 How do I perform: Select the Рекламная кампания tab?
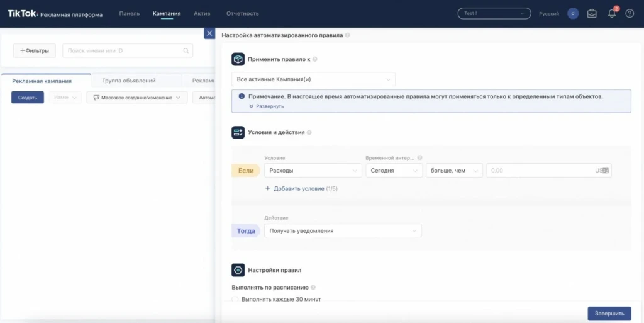[42, 81]
